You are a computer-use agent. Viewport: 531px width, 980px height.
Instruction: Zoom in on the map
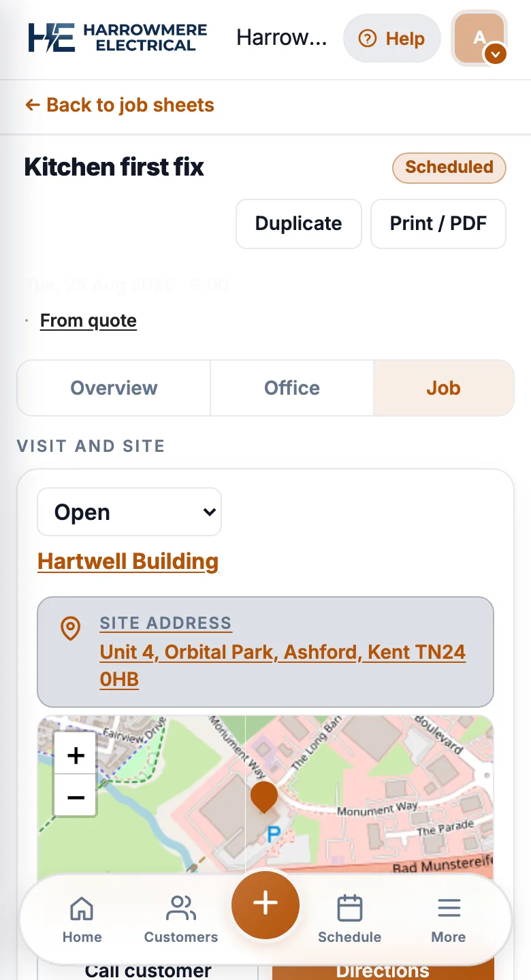click(x=76, y=754)
